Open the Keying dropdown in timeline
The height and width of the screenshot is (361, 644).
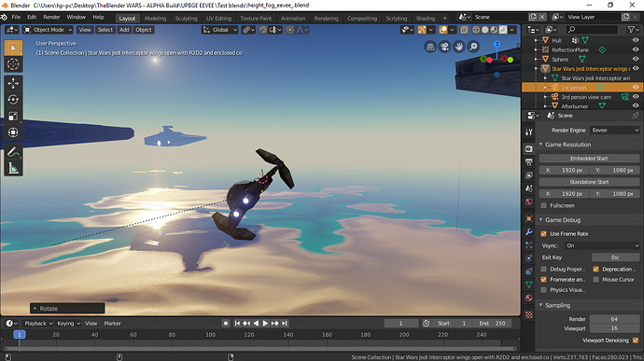tap(68, 323)
